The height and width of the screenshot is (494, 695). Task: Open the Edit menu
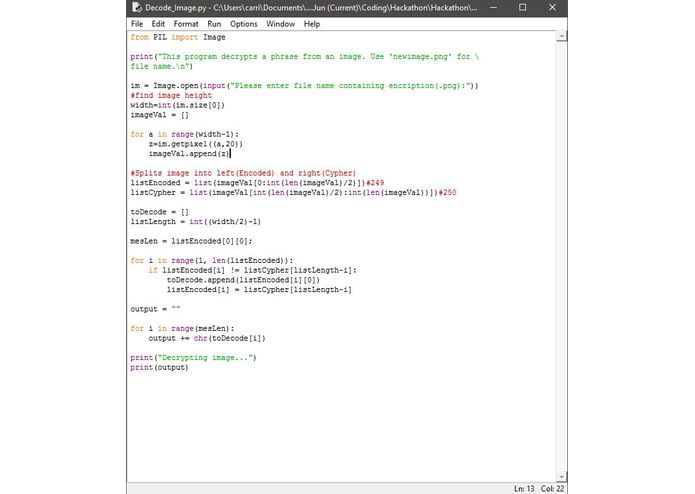click(x=158, y=24)
